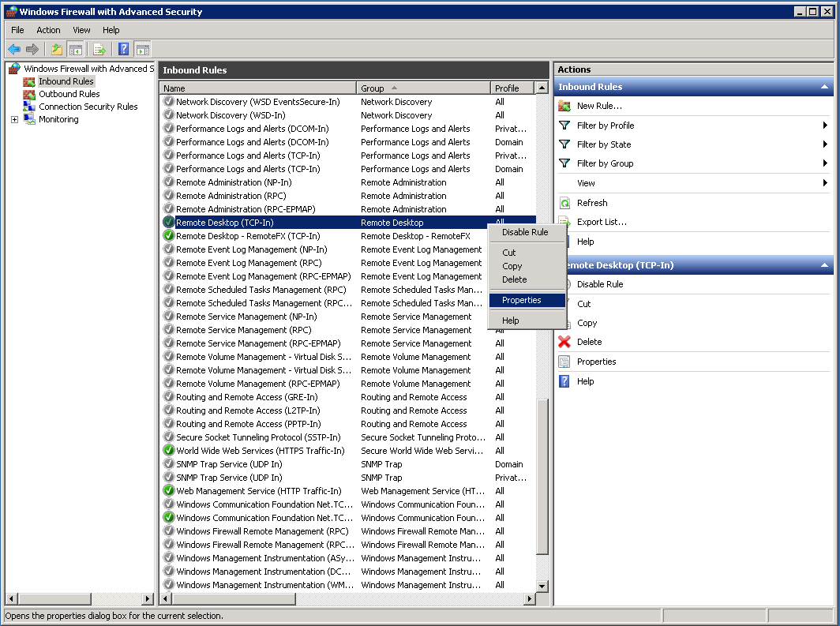Select Connection Security Rules in the tree
840x626 pixels.
pyautogui.click(x=88, y=107)
